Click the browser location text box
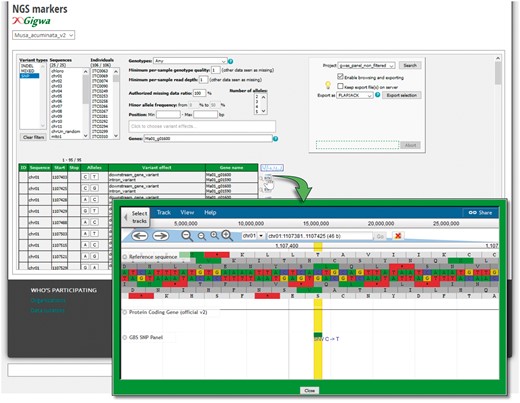This screenshot has height=403, width=520. pyautogui.click(x=319, y=236)
